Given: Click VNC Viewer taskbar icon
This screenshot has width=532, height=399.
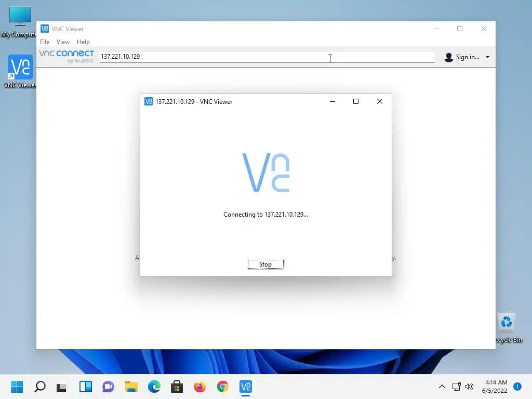Looking at the screenshot, I should [x=246, y=387].
